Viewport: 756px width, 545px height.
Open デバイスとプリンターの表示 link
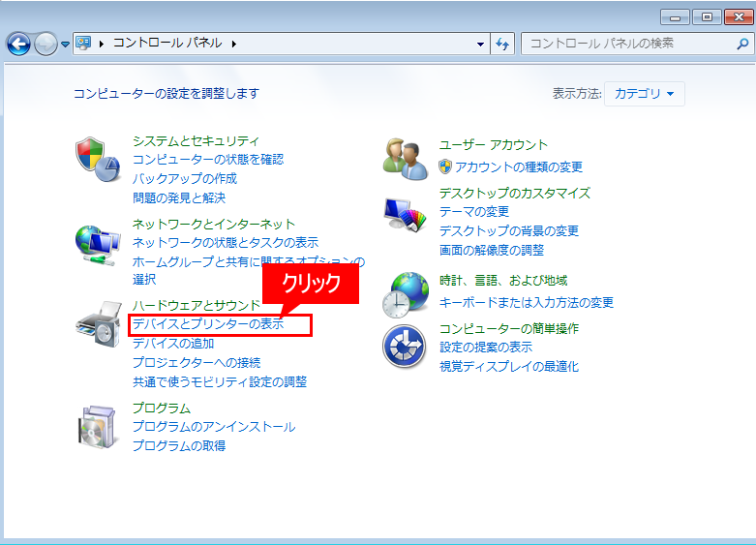pos(208,324)
